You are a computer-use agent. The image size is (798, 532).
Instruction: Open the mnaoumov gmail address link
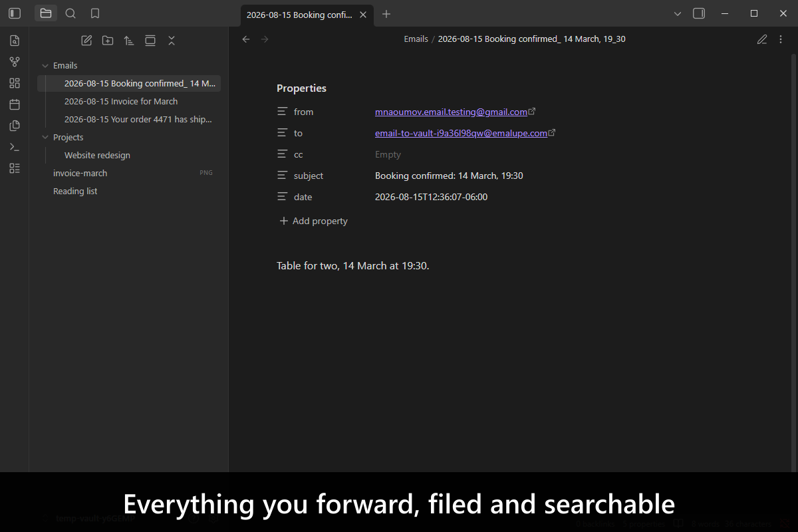point(451,112)
